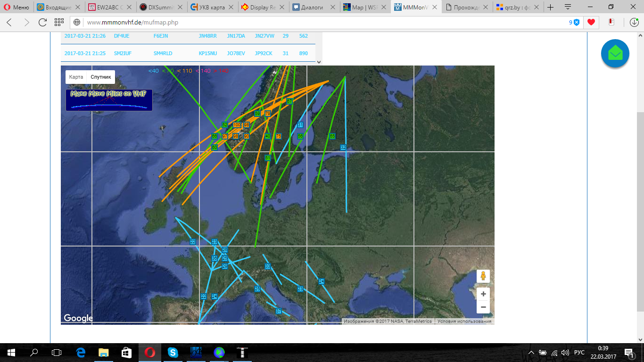Open the ad blocker shield badge
Viewport: 644px width, 362px height.
coord(576,22)
